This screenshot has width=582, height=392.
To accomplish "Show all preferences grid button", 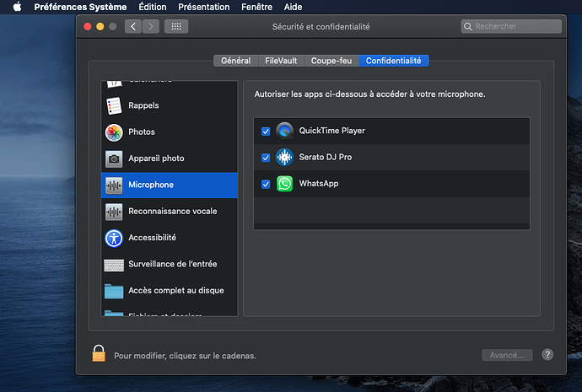I will pyautogui.click(x=176, y=26).
